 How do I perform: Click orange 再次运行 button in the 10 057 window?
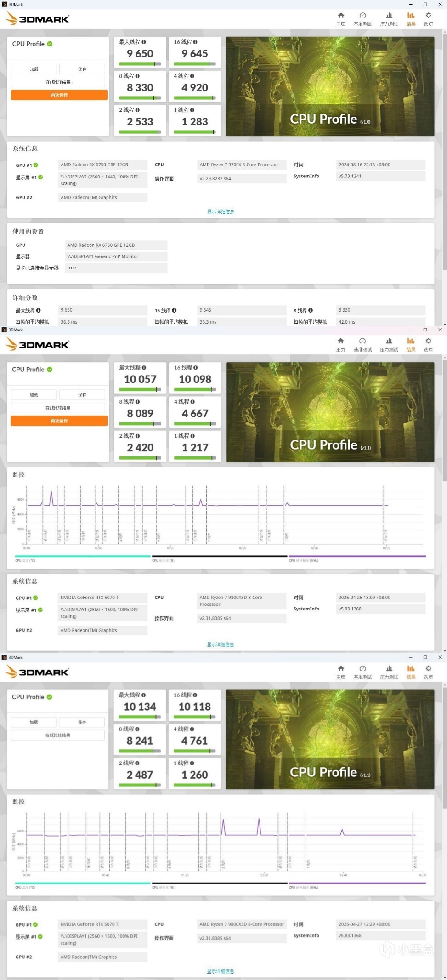(x=59, y=421)
